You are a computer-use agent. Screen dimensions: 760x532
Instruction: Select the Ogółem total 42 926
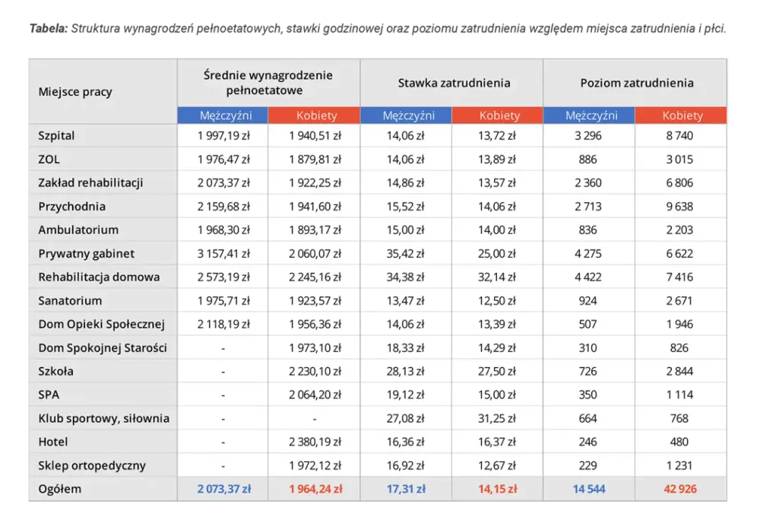(x=680, y=489)
